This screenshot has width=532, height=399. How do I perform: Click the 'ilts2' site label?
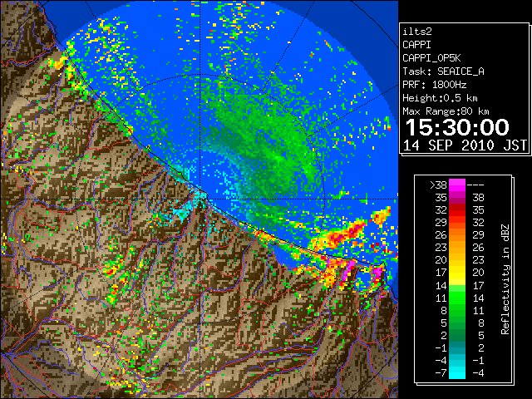[x=417, y=32]
